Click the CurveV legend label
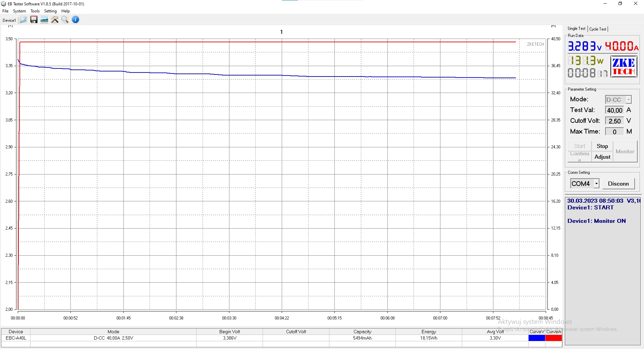Screen dimensions: 644x349 (x=537, y=332)
